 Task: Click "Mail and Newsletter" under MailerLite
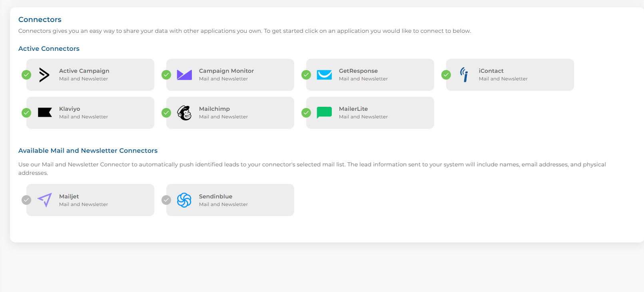[363, 117]
